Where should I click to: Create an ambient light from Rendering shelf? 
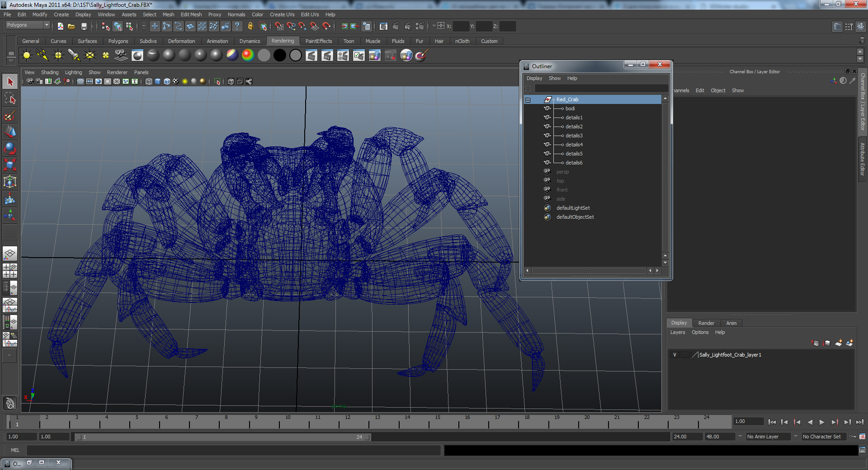[27, 55]
